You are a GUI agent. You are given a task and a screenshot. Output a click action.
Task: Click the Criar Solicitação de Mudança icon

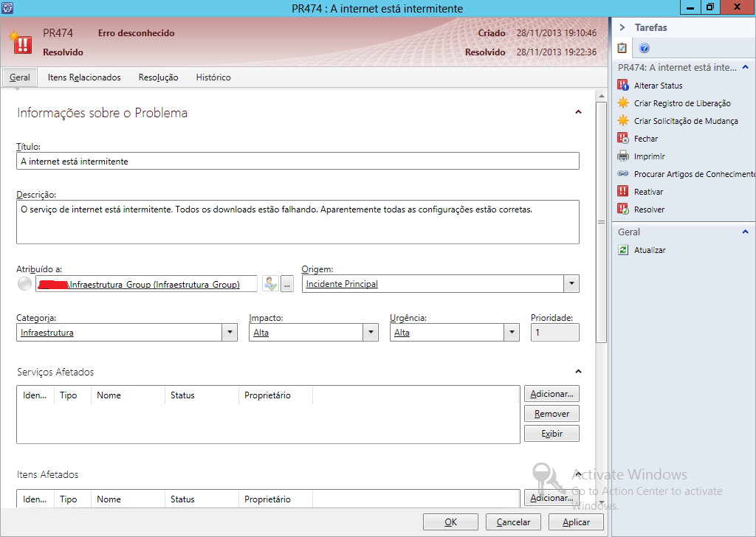pyautogui.click(x=623, y=121)
